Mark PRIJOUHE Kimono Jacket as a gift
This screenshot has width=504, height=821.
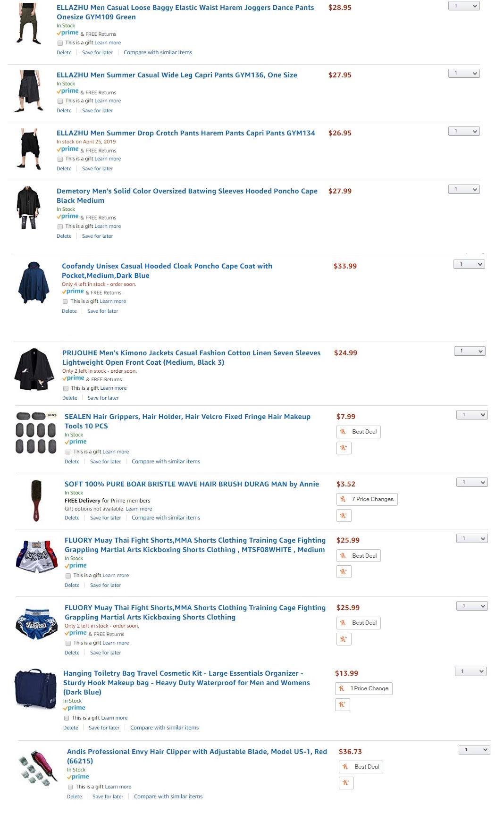66,388
